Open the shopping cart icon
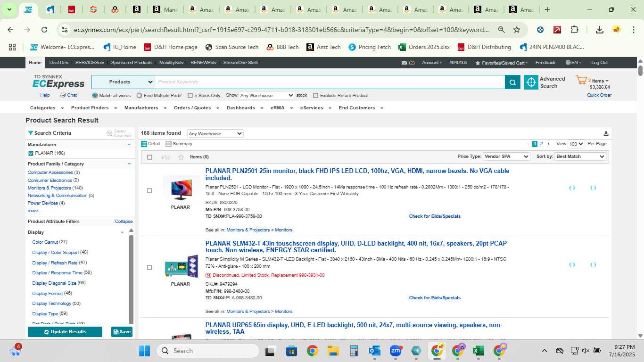 pyautogui.click(x=581, y=81)
